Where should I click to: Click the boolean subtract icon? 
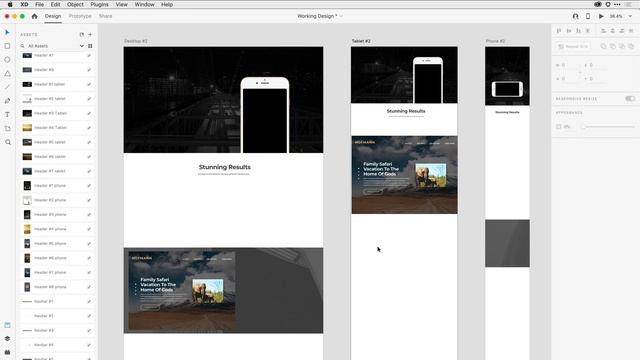point(613,47)
